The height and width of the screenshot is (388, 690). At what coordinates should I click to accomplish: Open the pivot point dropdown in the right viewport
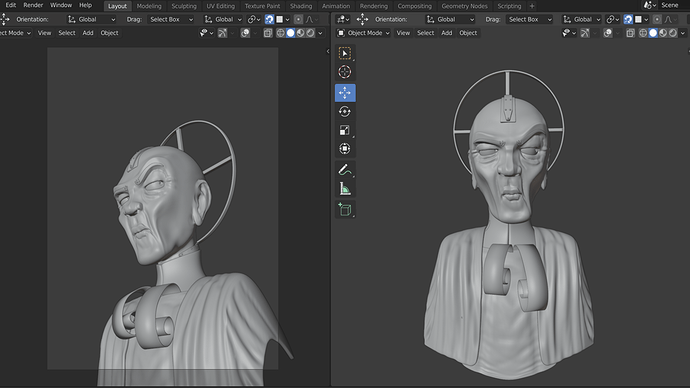point(613,19)
